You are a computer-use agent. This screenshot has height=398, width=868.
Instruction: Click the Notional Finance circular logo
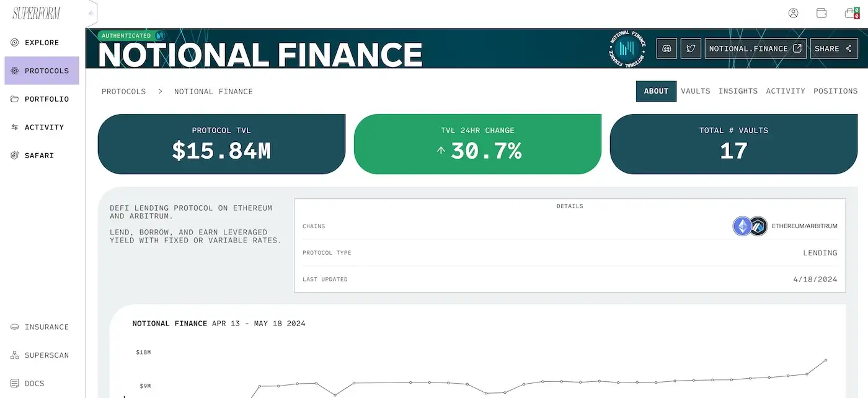pos(627,48)
